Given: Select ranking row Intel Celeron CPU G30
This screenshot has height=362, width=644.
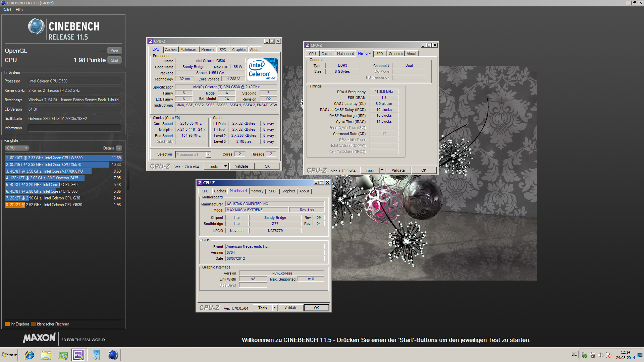Looking at the screenshot, I should (x=63, y=198).
